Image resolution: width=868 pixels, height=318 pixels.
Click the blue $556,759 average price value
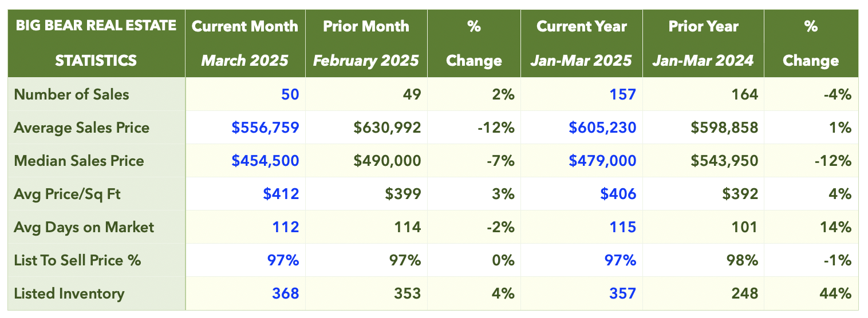[265, 128]
